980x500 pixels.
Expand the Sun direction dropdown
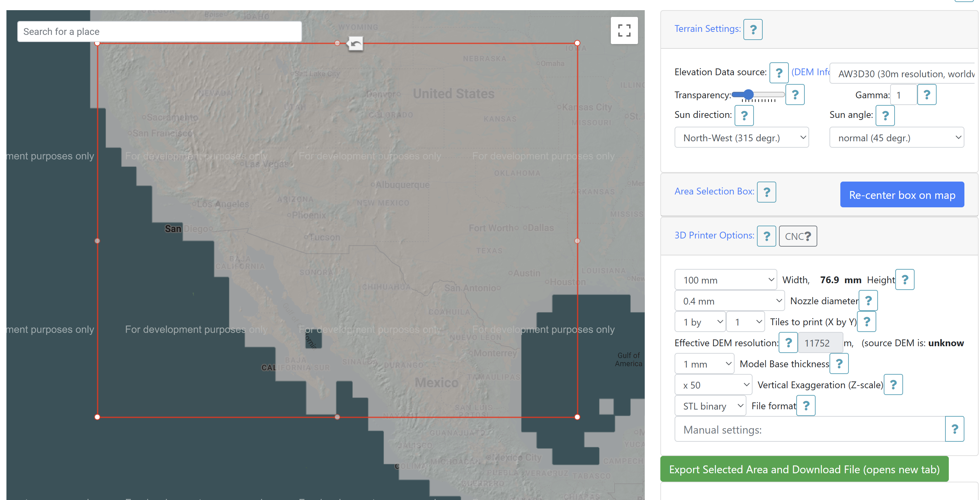pos(741,138)
